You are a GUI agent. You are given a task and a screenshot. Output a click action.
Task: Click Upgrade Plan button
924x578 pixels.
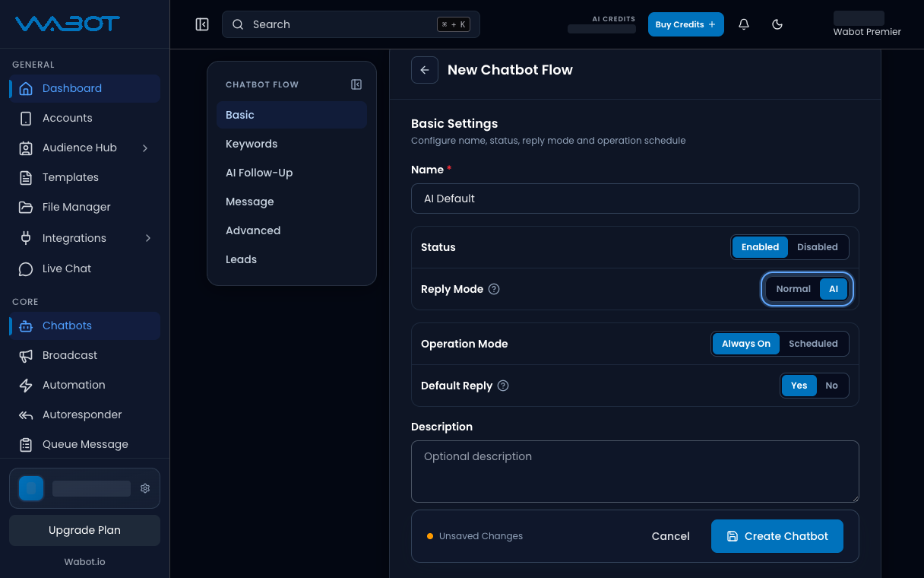point(84,530)
